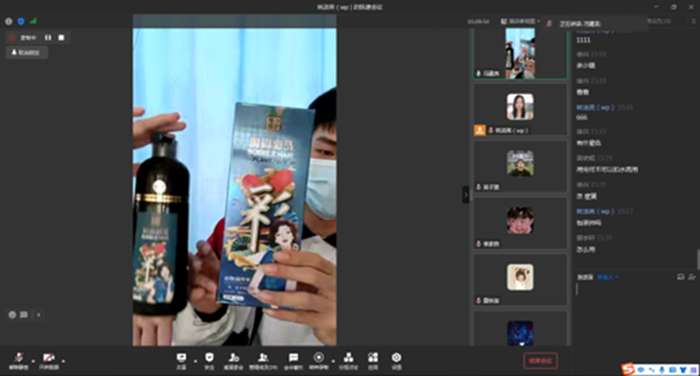Viewport: 700px width, 376px height.
Task: Invite participants to the meeting
Action: (x=233, y=361)
